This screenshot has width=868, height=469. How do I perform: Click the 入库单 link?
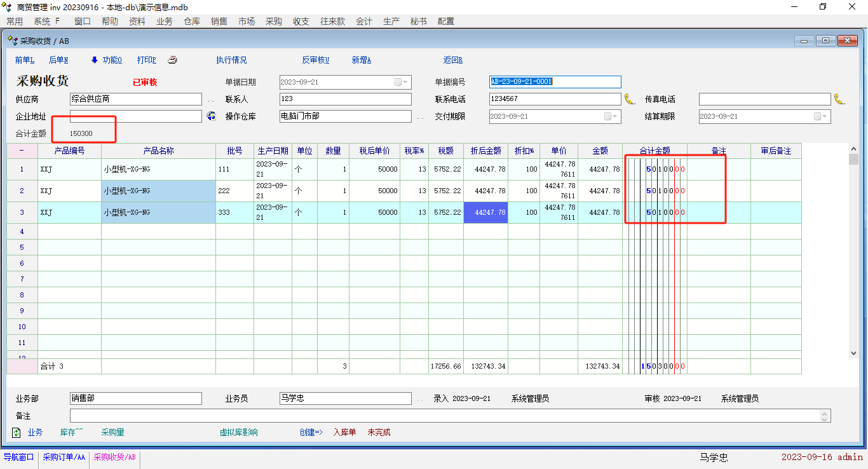tap(344, 432)
